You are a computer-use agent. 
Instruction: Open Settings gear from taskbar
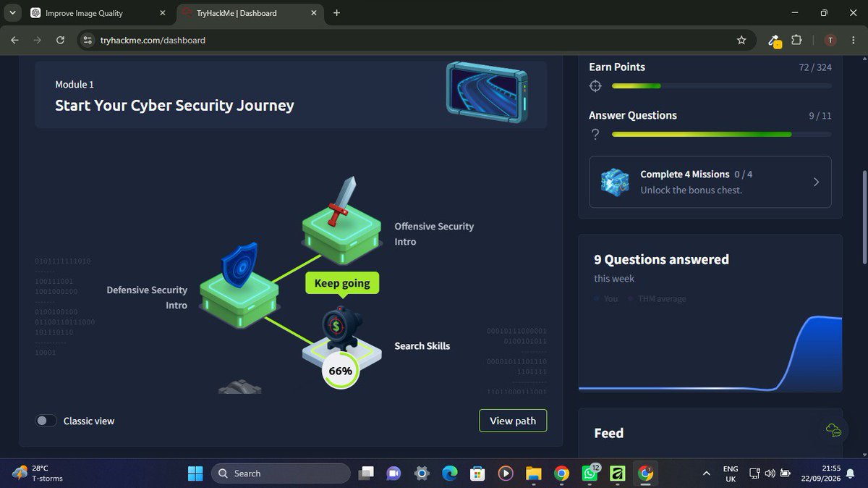click(422, 474)
